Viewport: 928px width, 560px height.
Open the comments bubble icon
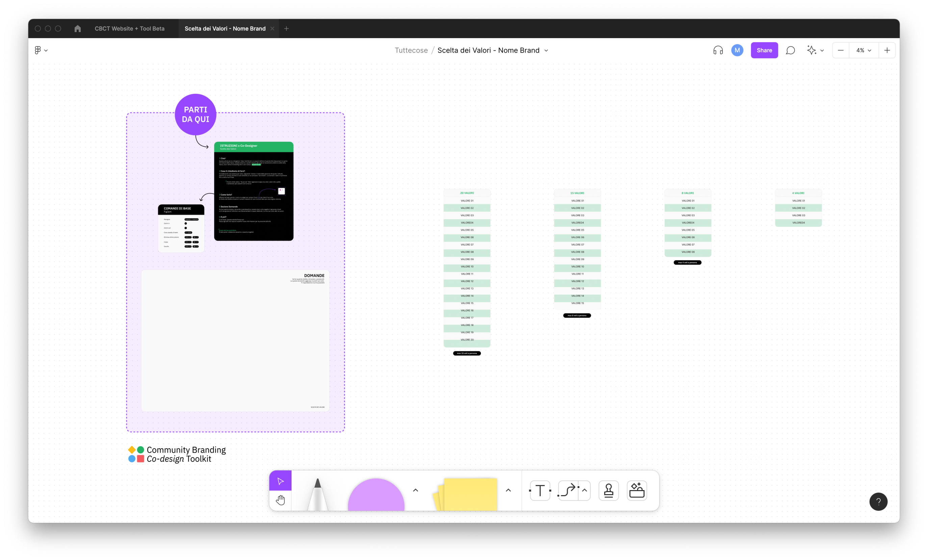[x=790, y=50]
